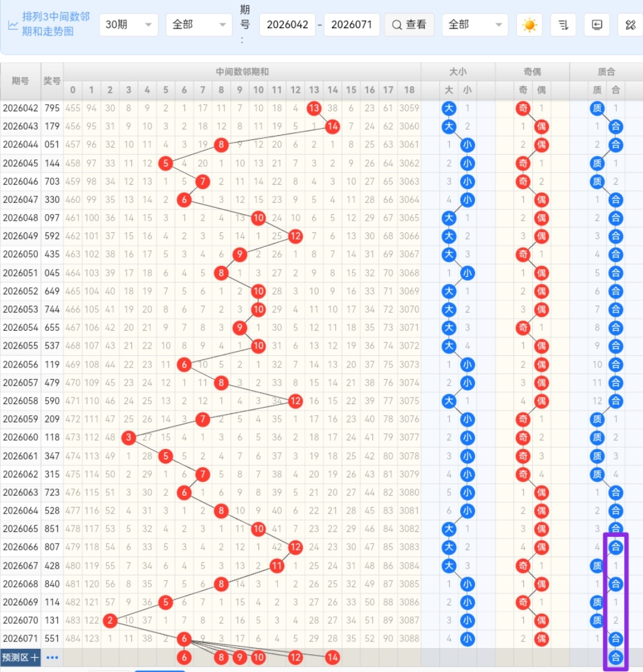Click red ball 2 in row 2026070
643x672 pixels.
(x=110, y=621)
